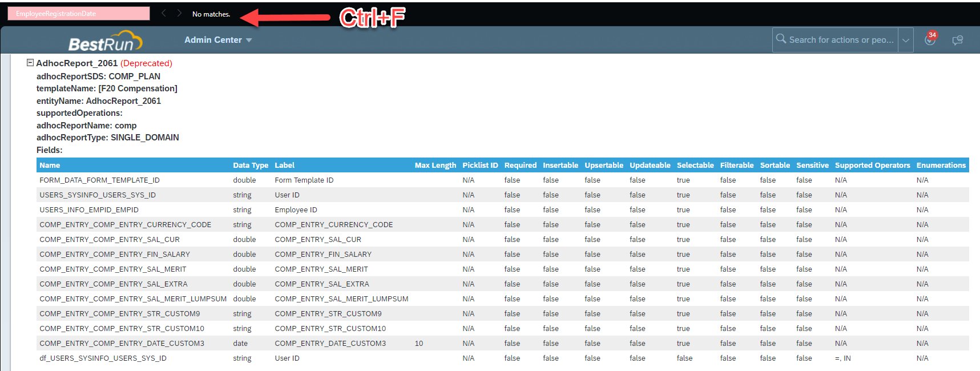This screenshot has width=980, height=371.
Task: Click the Enumerations column header
Action: (x=941, y=165)
